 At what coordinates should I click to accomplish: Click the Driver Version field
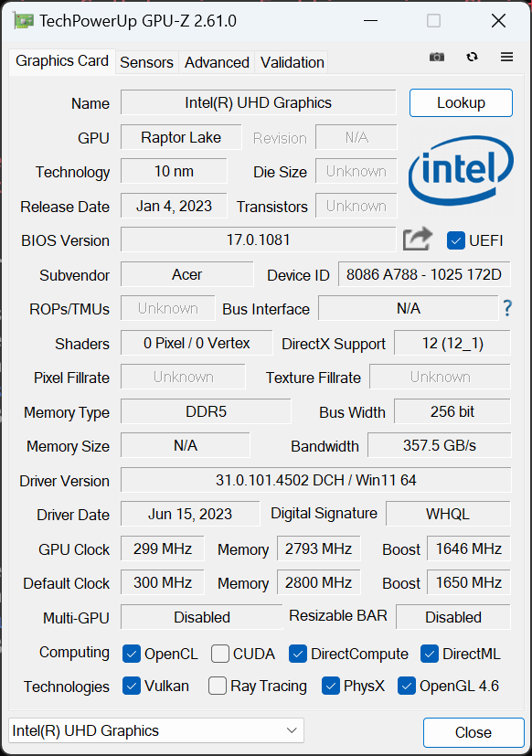click(315, 480)
